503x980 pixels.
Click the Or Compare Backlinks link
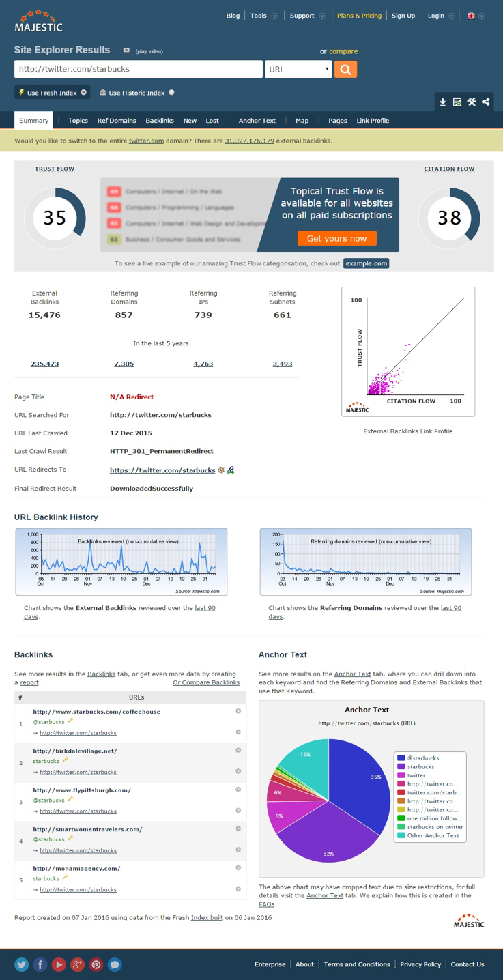[x=206, y=682]
